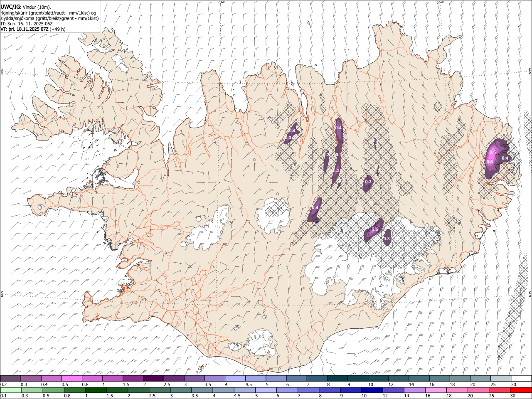This screenshot has width=532, height=399.
Task: Select the 'VT: þri. 18.11.2025 07Z' valid-time text
Action: click(24, 29)
